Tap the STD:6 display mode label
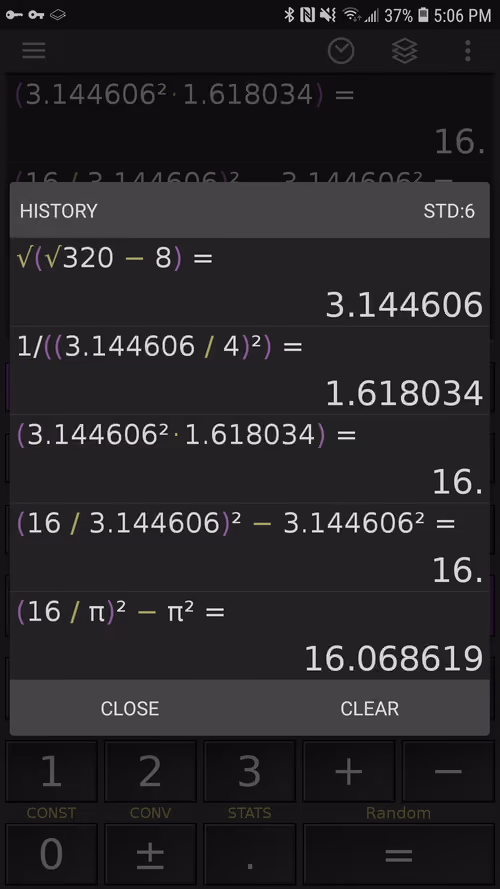 449,211
